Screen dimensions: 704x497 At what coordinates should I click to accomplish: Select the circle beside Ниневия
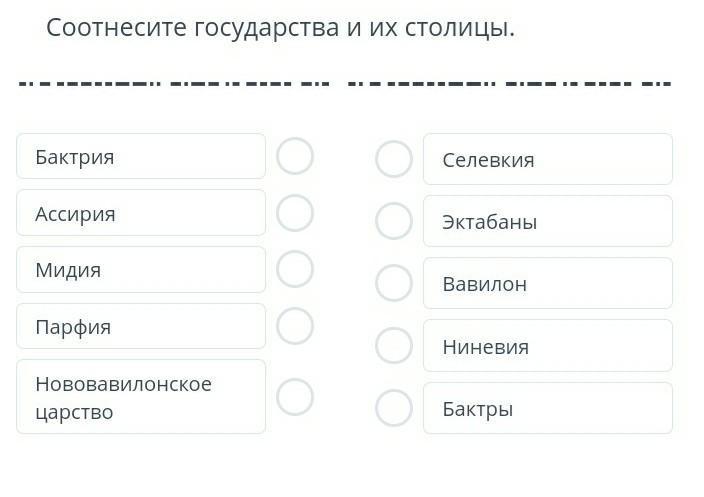coord(394,346)
